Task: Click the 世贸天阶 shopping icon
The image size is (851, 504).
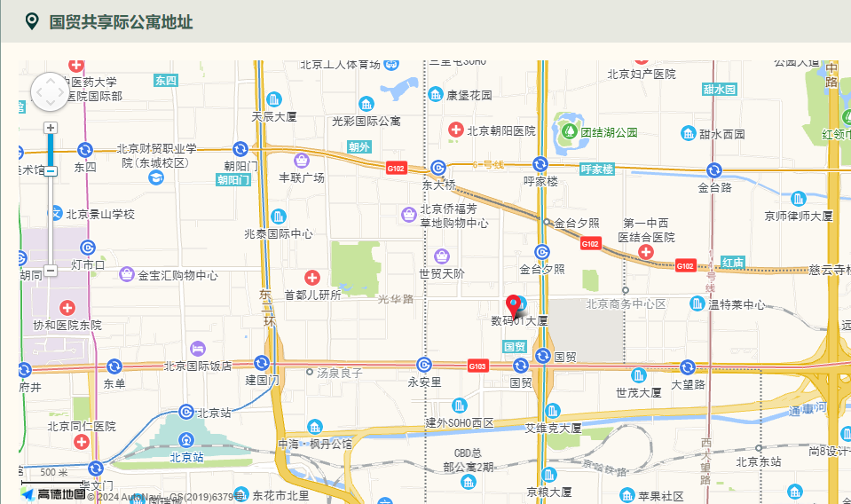Action: point(442,256)
